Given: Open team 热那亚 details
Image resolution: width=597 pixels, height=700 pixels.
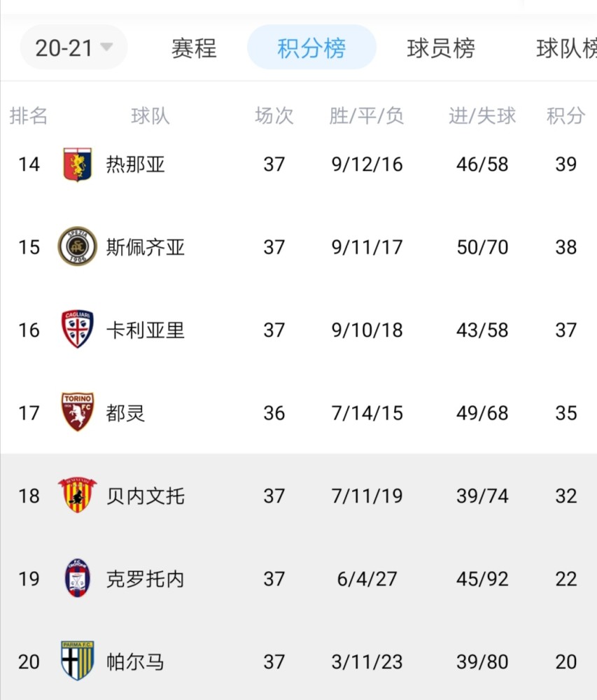Looking at the screenshot, I should point(136,164).
